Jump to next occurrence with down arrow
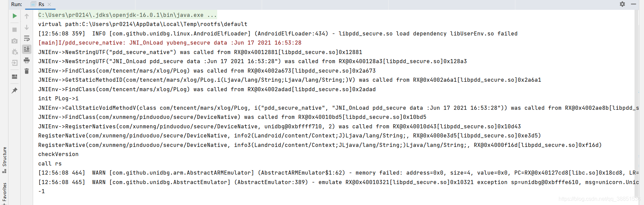This screenshot has width=644, height=205. pos(27,27)
